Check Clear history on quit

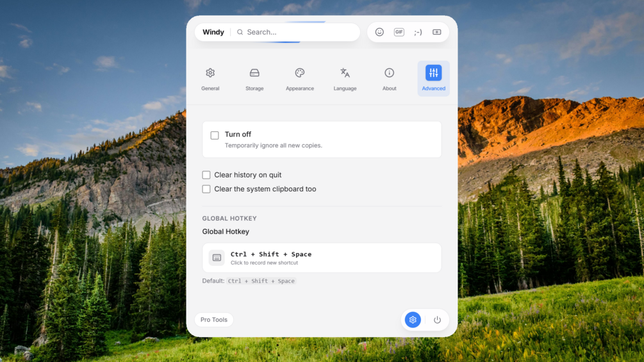[206, 175]
